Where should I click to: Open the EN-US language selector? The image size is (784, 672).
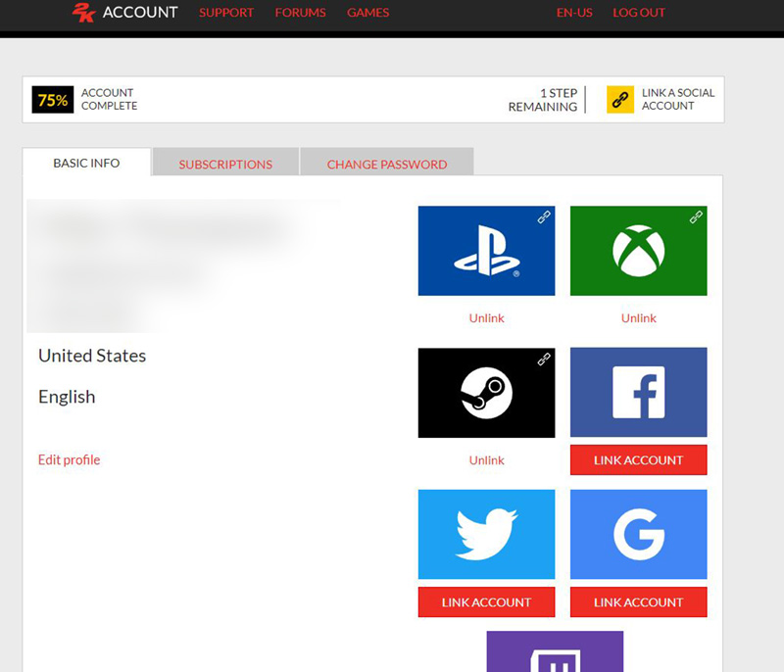(x=574, y=13)
